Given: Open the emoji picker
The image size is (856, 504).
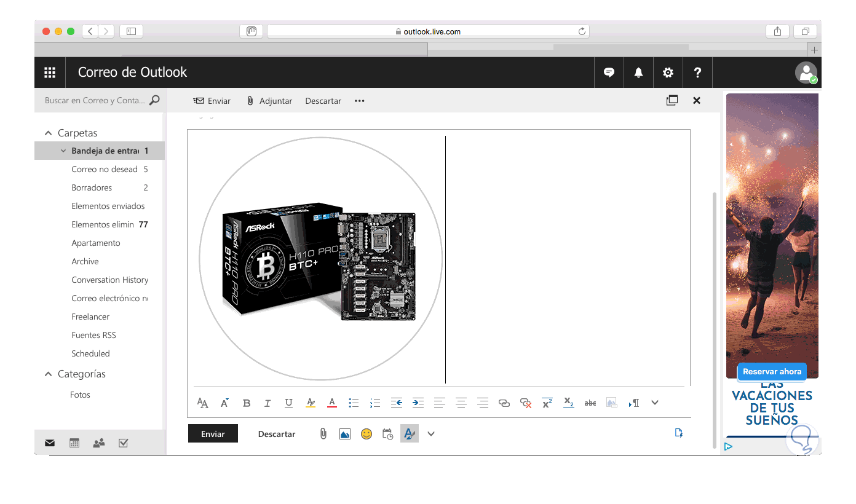Looking at the screenshot, I should pyautogui.click(x=367, y=434).
